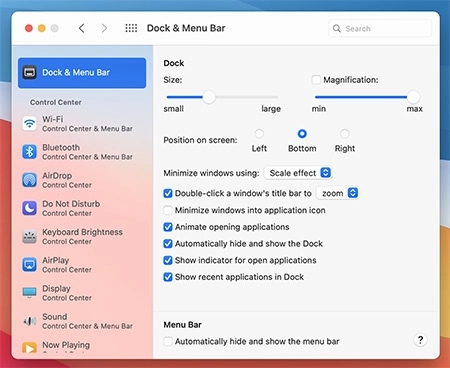Click the magnifying glass search icon

tap(337, 28)
